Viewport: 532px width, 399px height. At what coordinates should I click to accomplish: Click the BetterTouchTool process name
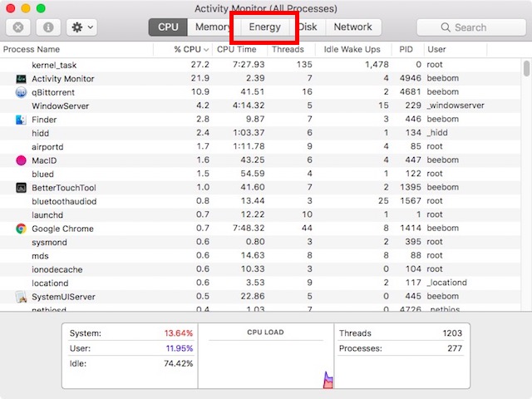click(x=64, y=188)
